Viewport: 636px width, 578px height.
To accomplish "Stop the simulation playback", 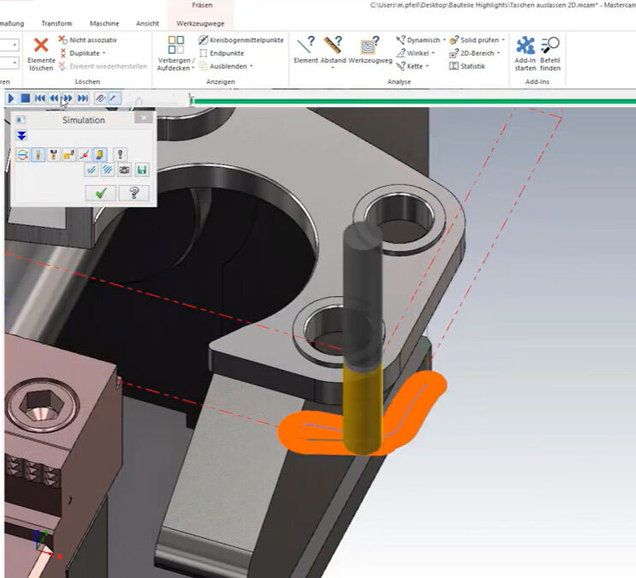I will (25, 98).
